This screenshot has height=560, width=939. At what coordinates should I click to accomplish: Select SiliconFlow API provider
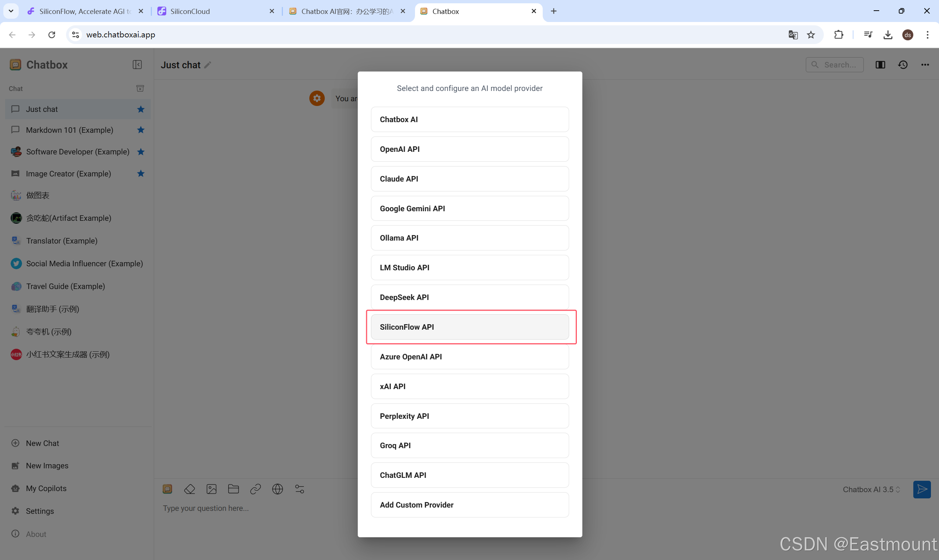(469, 327)
